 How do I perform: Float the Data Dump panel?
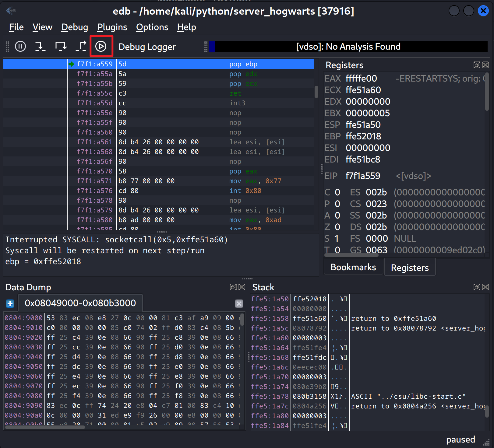point(233,287)
